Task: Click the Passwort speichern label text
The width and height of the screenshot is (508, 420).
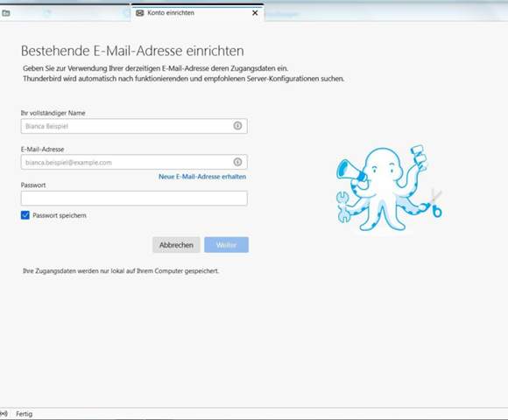Action: point(60,215)
